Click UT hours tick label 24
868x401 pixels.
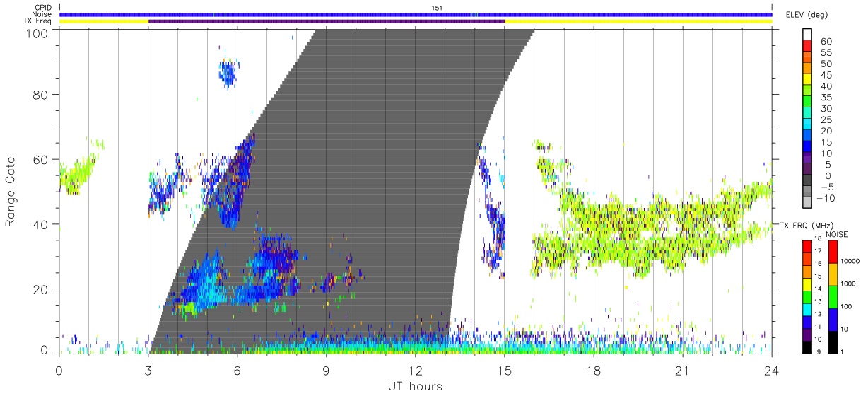click(x=772, y=371)
